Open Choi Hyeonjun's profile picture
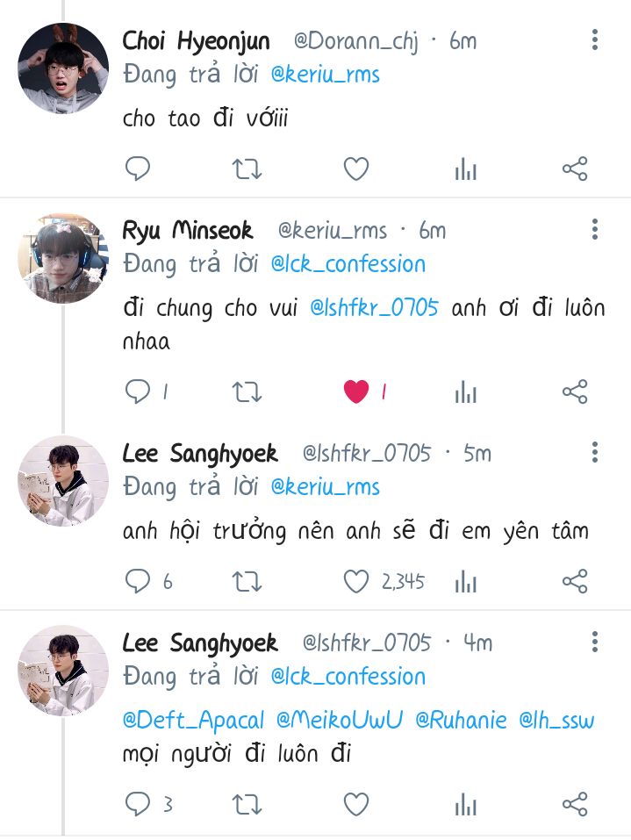 point(63,68)
